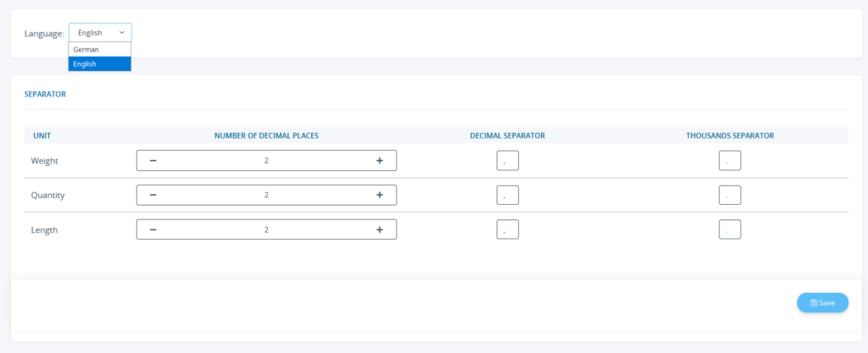Edit the Quantity thousands separator field
868x353 pixels.
coord(730,195)
